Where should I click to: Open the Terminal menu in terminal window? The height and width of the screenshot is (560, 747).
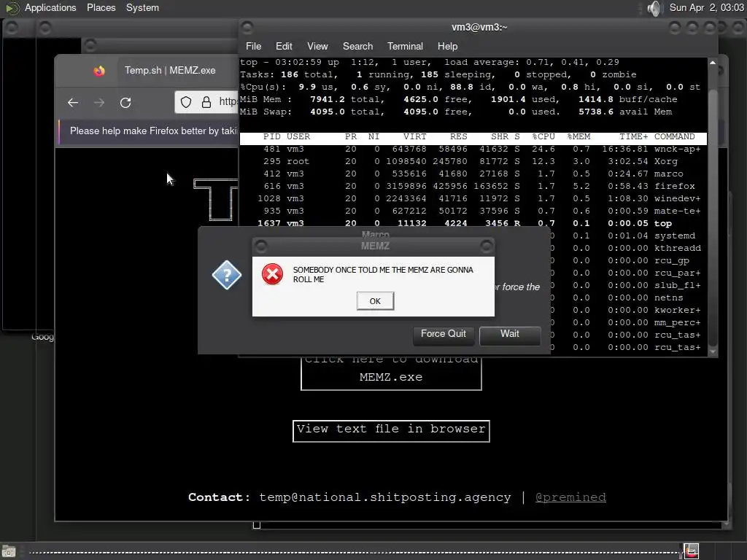click(x=405, y=46)
